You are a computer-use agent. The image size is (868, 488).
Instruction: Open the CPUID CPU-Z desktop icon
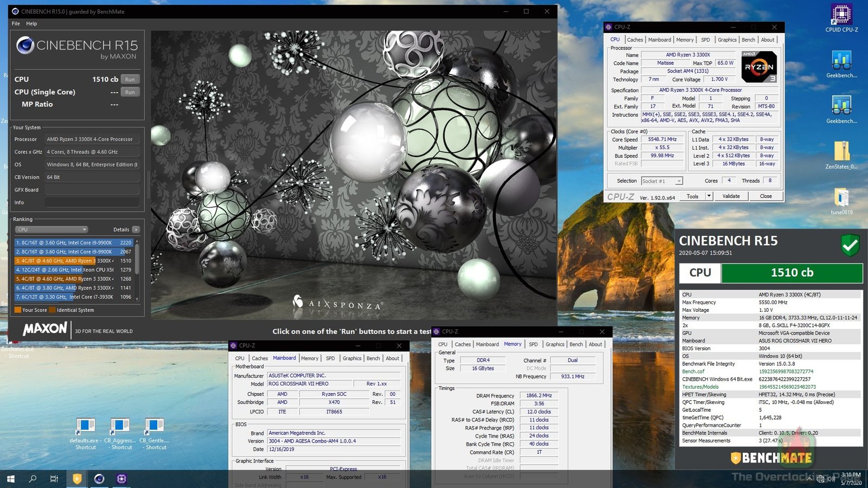841,15
